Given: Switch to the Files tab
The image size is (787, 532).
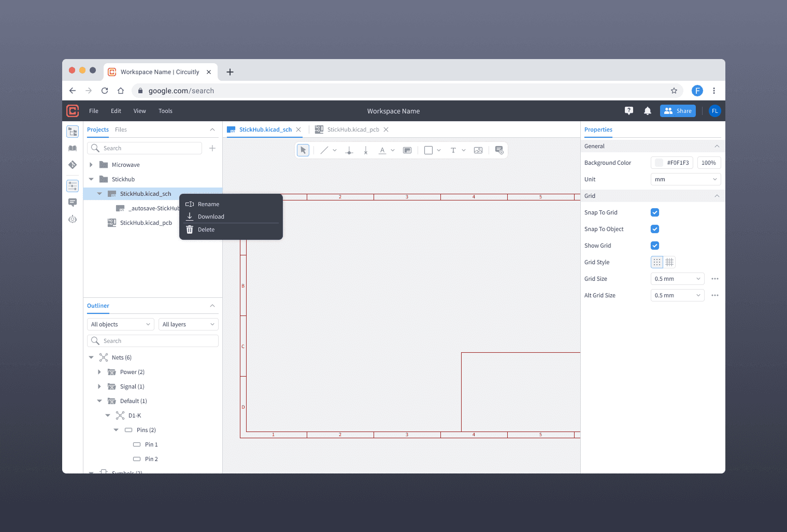Looking at the screenshot, I should [x=121, y=130].
